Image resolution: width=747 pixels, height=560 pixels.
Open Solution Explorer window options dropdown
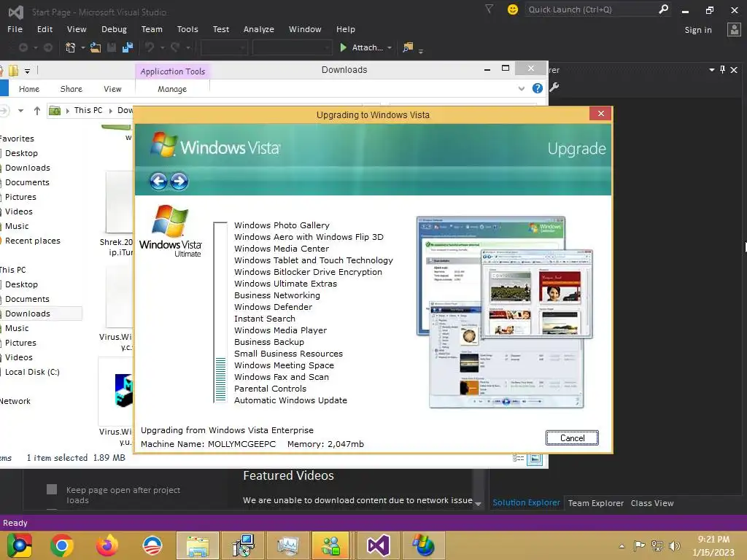click(712, 69)
